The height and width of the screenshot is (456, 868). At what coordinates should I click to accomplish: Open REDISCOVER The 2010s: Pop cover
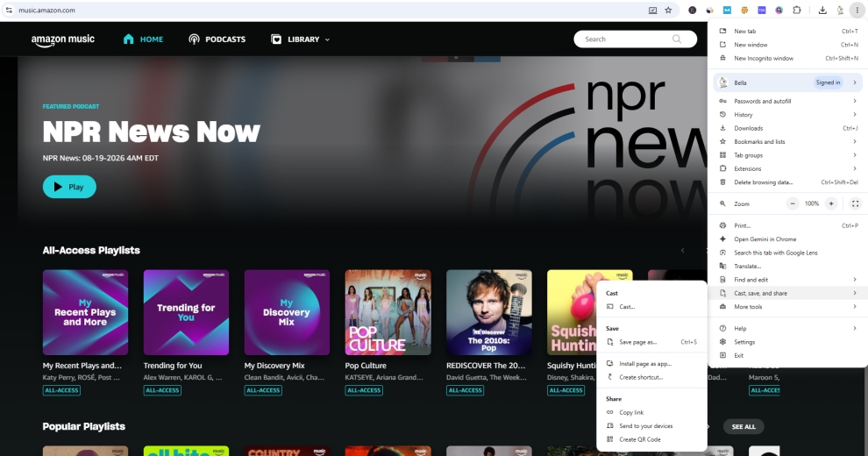pyautogui.click(x=489, y=312)
